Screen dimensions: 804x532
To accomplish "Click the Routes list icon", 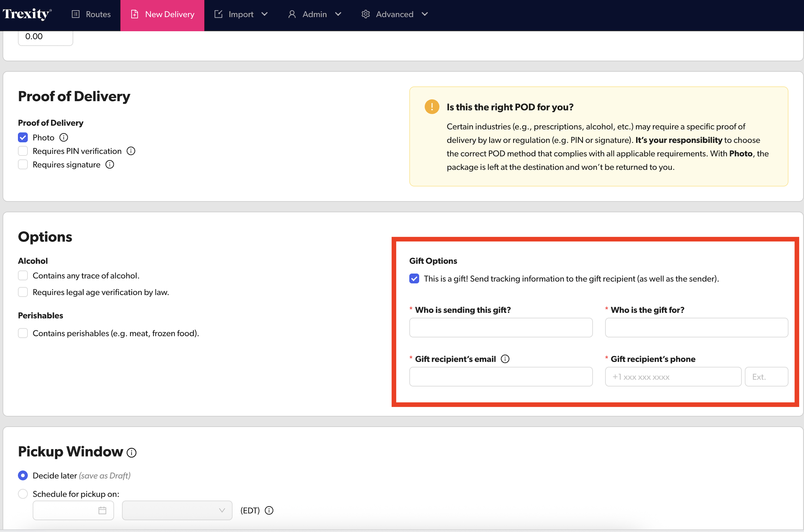I will [76, 14].
